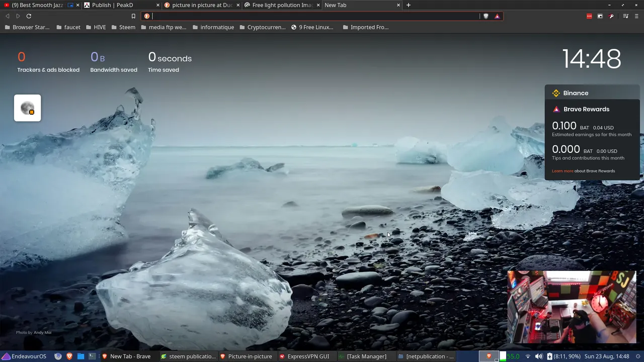Open the calendar from Sun 23 Aug, 14:48
Image resolution: width=644 pixels, height=362 pixels.
(606, 356)
